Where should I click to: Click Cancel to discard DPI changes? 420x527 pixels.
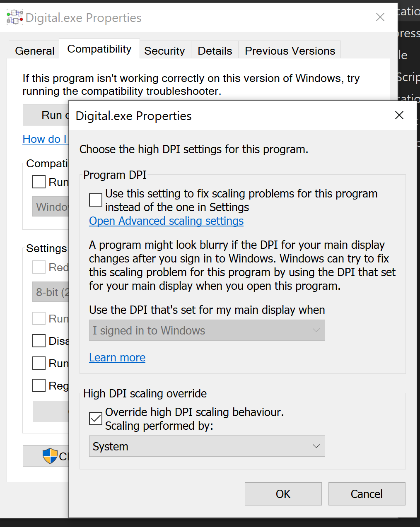point(366,493)
